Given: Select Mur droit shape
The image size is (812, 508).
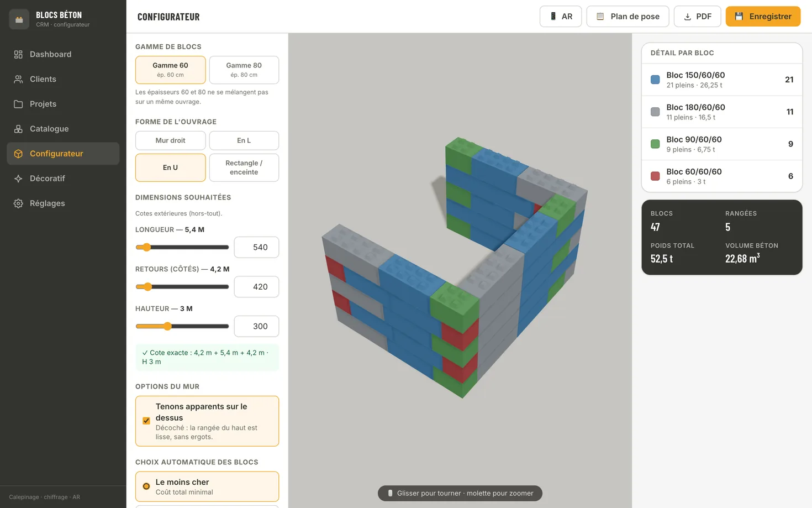Looking at the screenshot, I should click(x=170, y=140).
